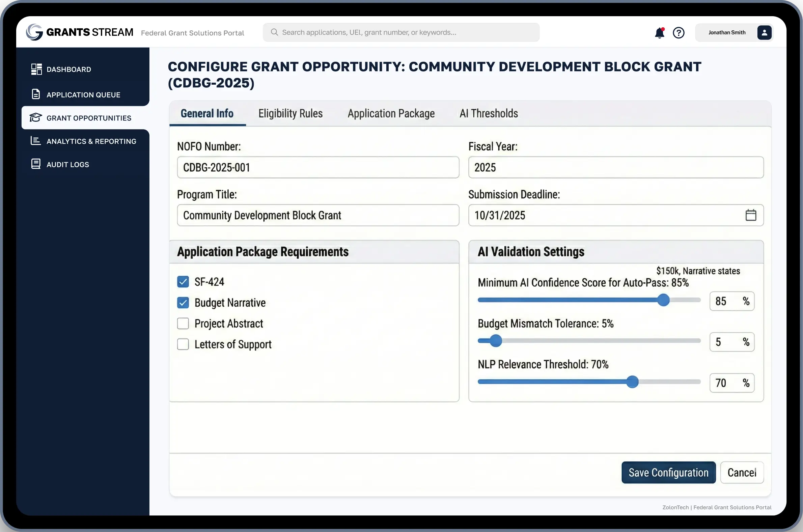Switch to the Eligibility Rules tab
This screenshot has height=532, width=803.
click(290, 113)
